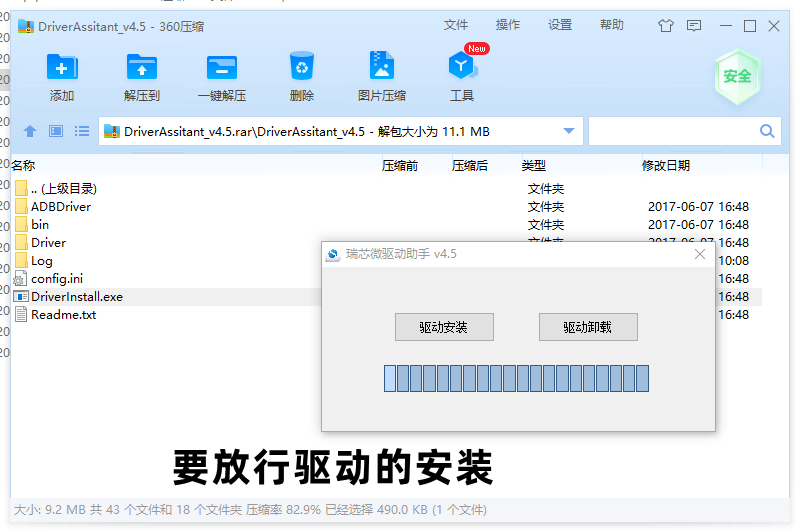The height and width of the screenshot is (532, 800).
Task: Open the 操作 (Operation) menu
Action: 508,25
